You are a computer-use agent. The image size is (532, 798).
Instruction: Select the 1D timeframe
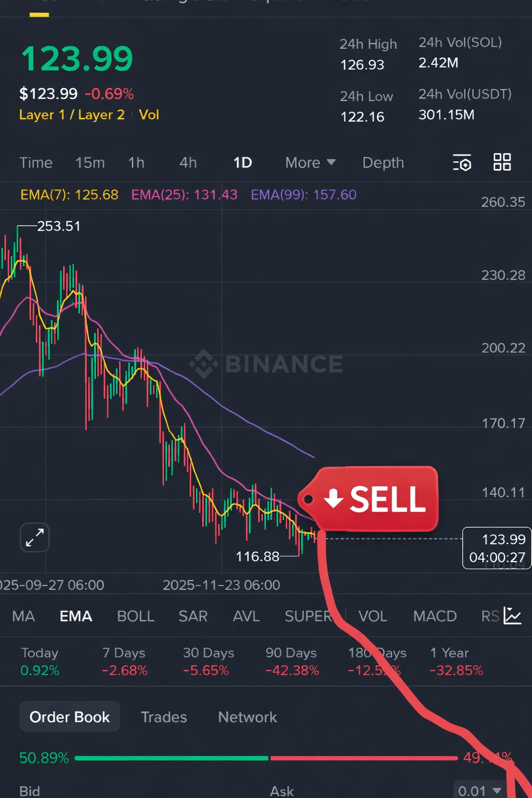243,163
